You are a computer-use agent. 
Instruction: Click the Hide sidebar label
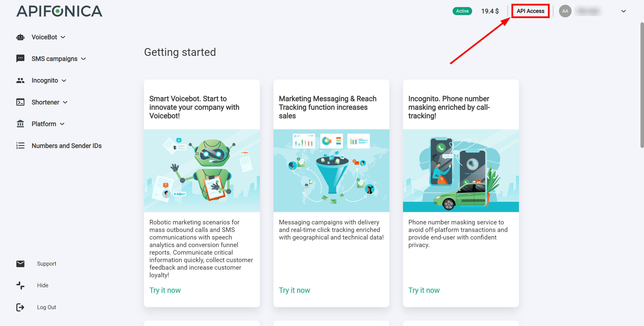click(43, 285)
